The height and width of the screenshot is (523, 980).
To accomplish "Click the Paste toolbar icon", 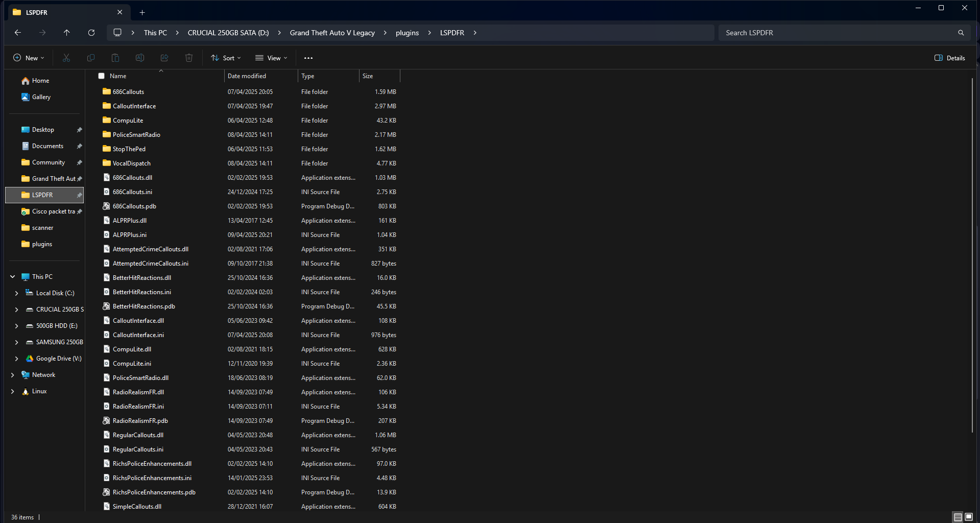I will tap(115, 58).
